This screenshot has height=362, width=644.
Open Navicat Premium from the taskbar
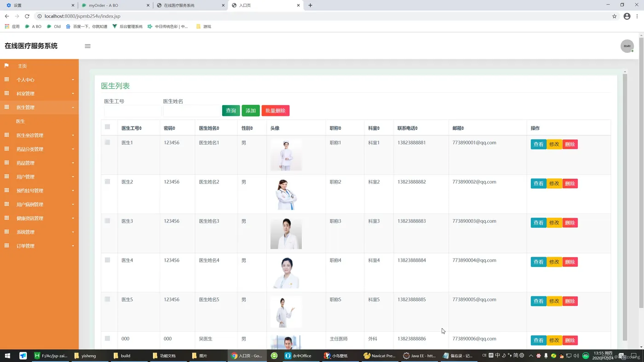(x=379, y=356)
